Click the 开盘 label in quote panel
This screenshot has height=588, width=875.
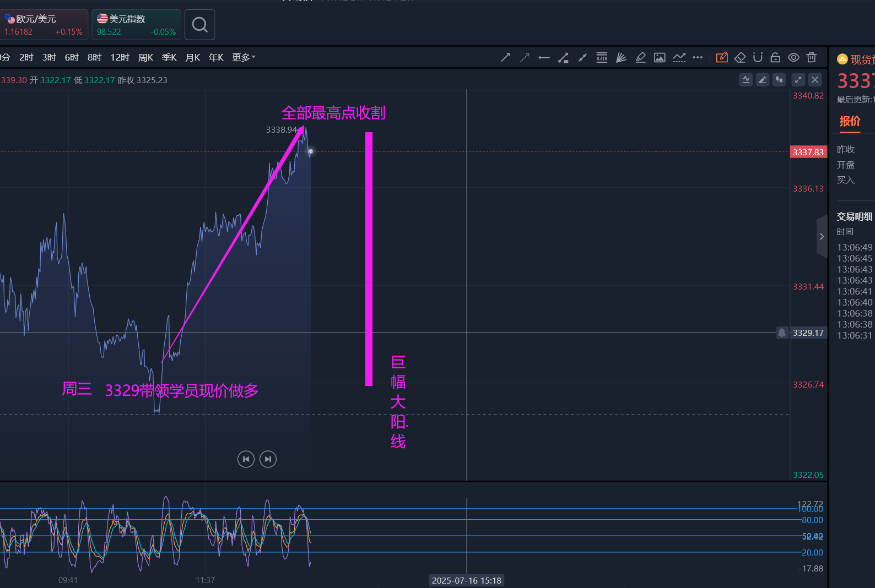[x=846, y=165]
